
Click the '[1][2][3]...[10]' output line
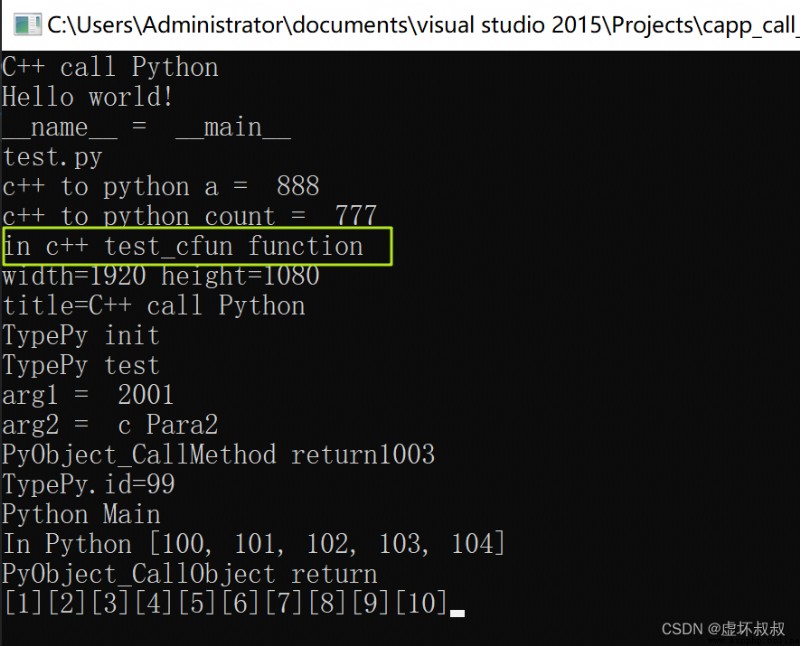pos(225,604)
